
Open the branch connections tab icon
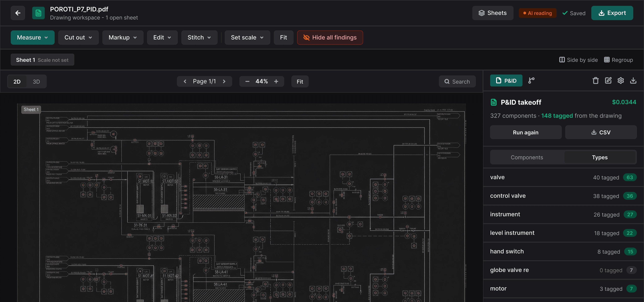[x=531, y=81]
